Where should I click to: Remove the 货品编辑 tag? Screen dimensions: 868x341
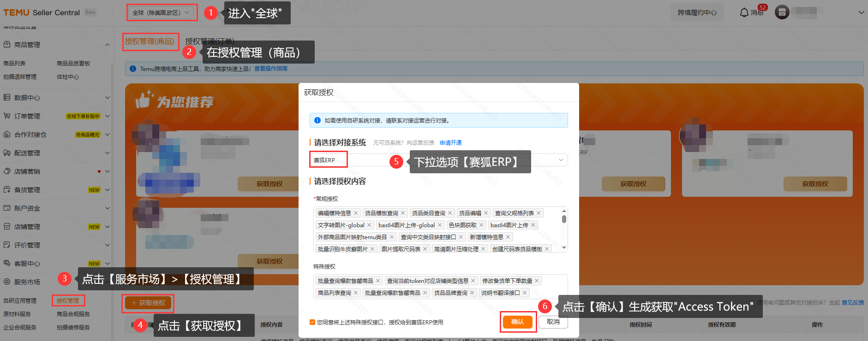pyautogui.click(x=486, y=213)
